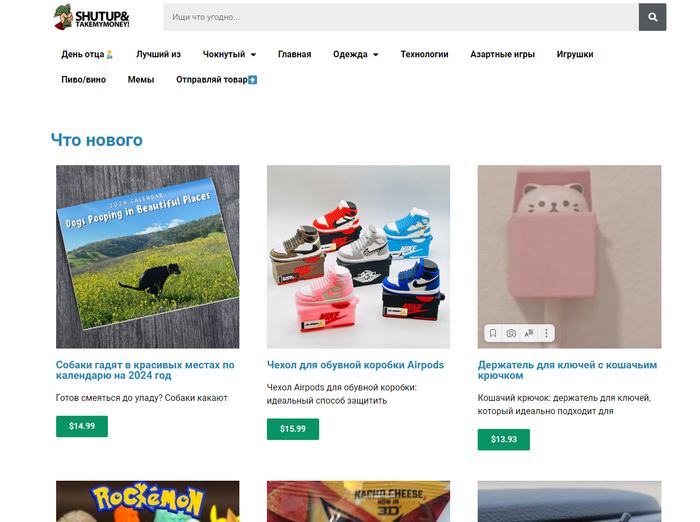This screenshot has width=700, height=522.
Task: Go to the Игрушки category
Action: point(575,54)
